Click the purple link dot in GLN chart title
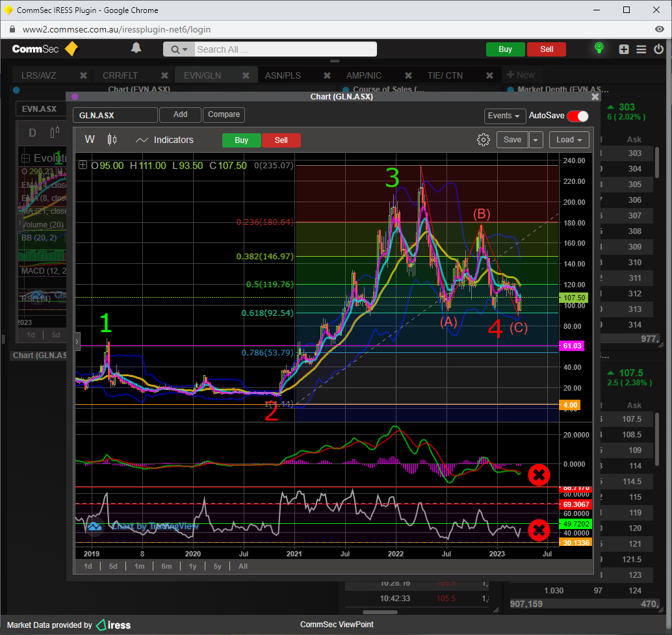 pyautogui.click(x=75, y=97)
